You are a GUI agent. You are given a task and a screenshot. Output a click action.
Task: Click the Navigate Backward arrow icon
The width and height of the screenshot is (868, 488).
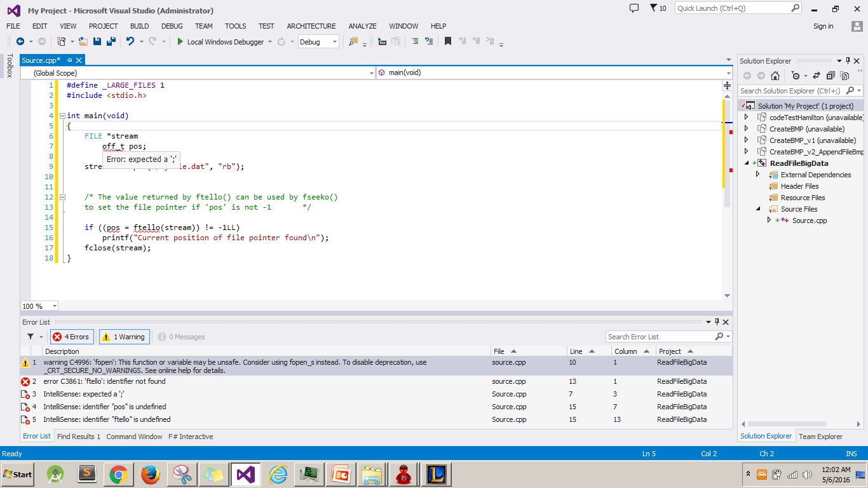click(20, 41)
